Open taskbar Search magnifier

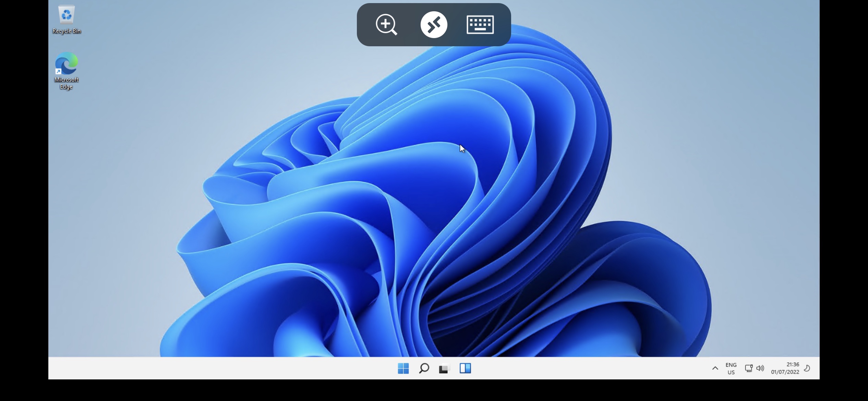(424, 368)
